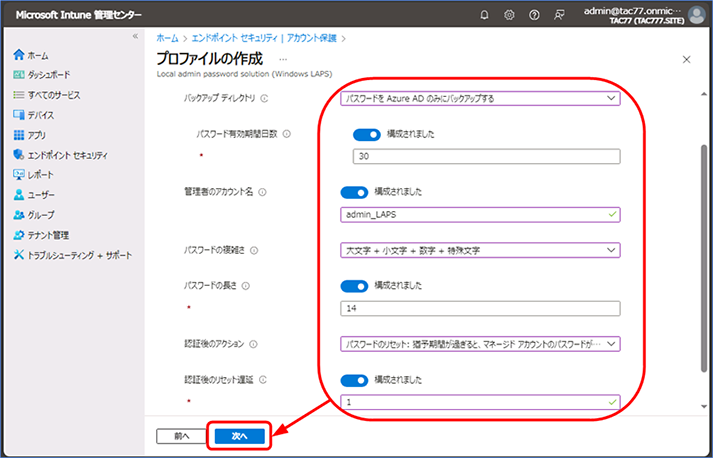The image size is (713, 458).
Task: Click the admin@tac77 account name text
Action: coord(634,11)
